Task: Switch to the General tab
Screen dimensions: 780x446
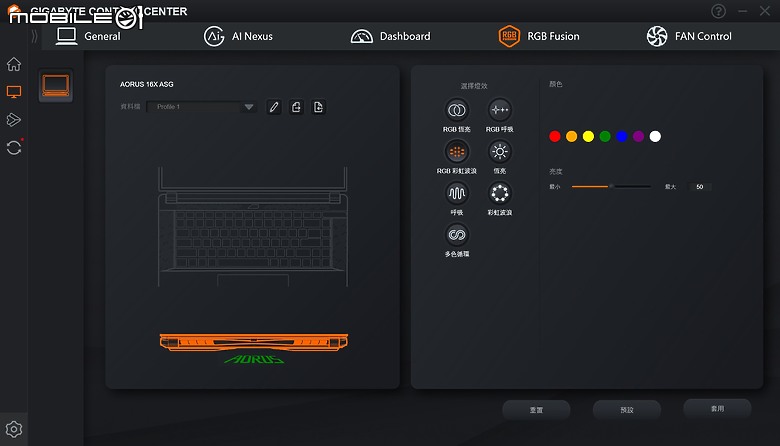Action: click(x=88, y=36)
